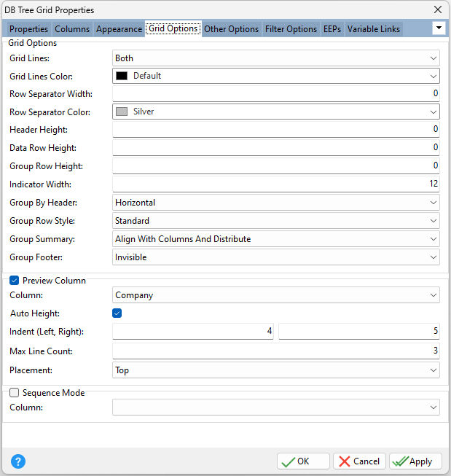Image resolution: width=451 pixels, height=476 pixels.
Task: Expand the Placement dropdown
Action: coord(276,370)
